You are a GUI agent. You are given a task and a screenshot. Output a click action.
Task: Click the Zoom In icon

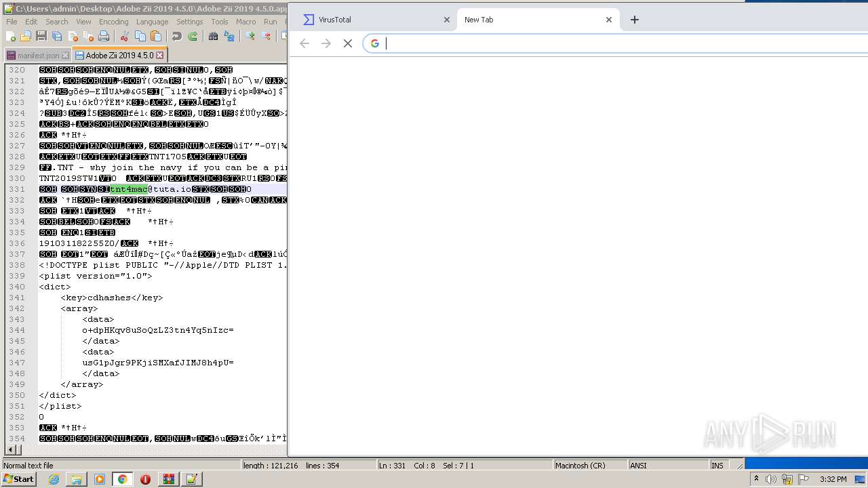click(x=250, y=37)
